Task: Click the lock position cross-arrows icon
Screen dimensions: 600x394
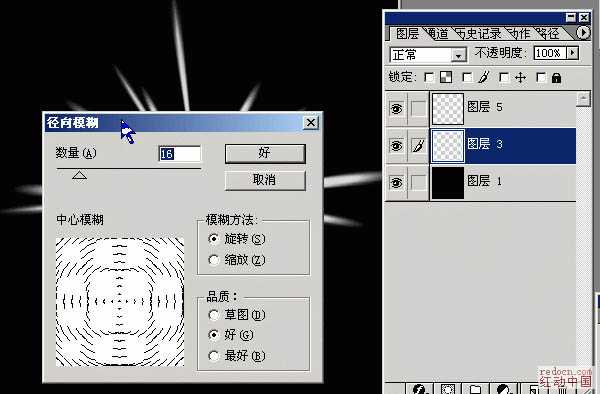Action: point(520,78)
